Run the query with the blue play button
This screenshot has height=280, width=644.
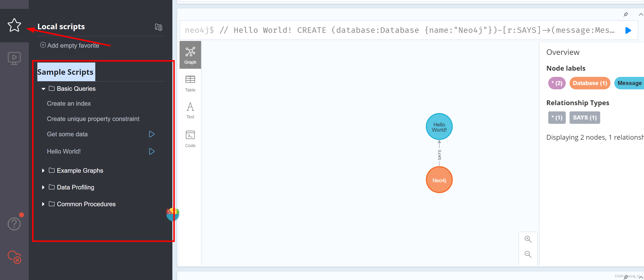[x=628, y=30]
